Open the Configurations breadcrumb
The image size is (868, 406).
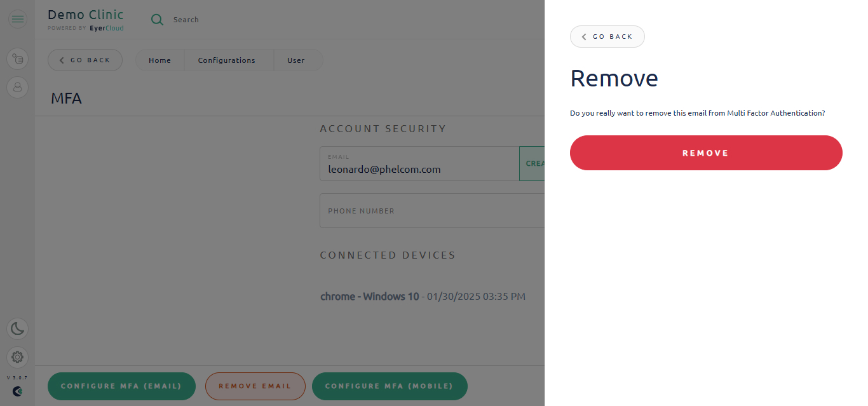[x=227, y=60]
